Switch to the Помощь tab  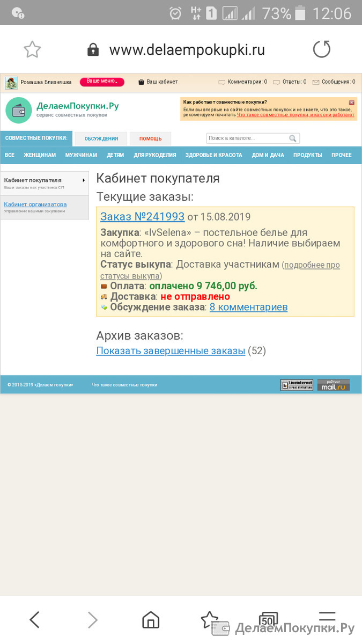pyautogui.click(x=151, y=138)
